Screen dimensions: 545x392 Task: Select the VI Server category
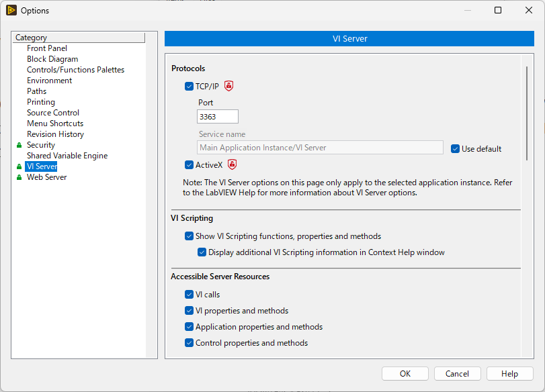pos(42,166)
